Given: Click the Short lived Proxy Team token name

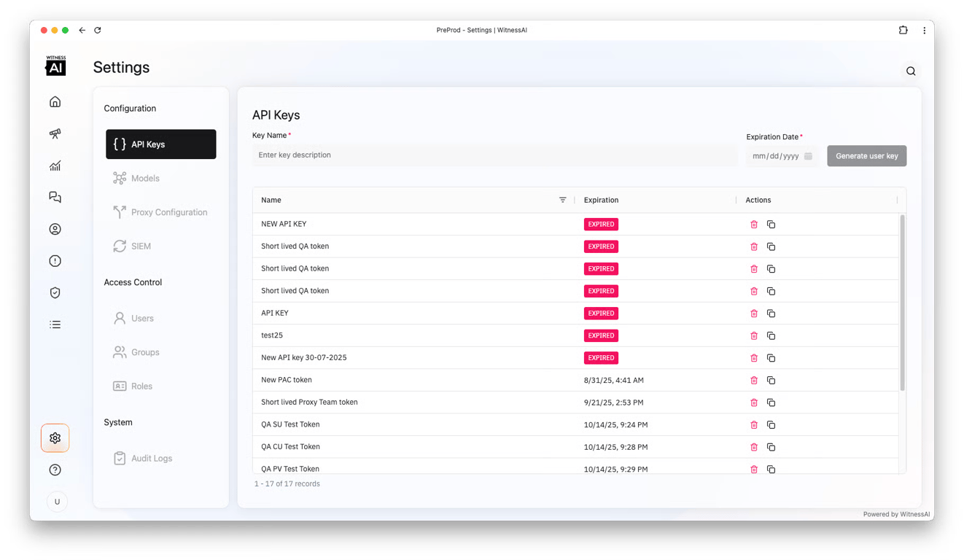Looking at the screenshot, I should point(309,402).
